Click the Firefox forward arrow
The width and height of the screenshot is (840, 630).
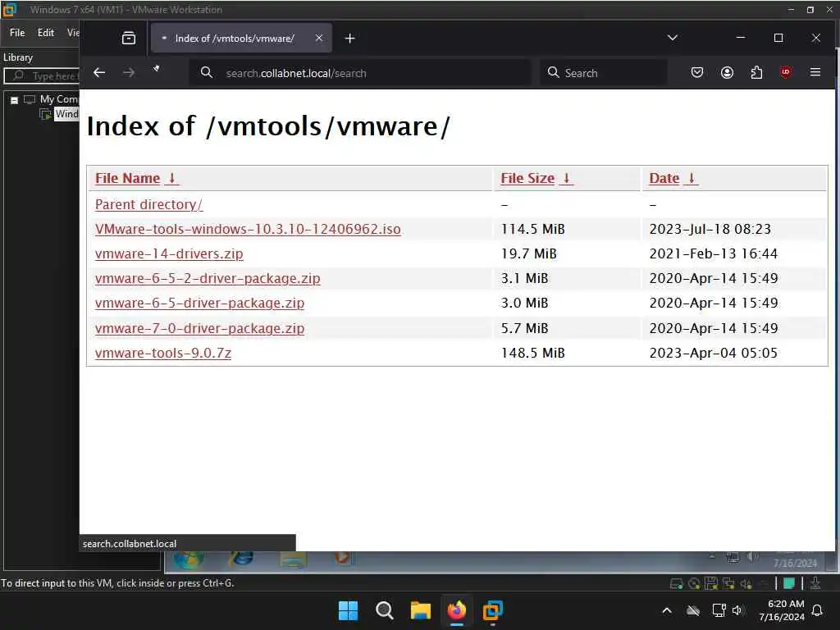point(129,72)
